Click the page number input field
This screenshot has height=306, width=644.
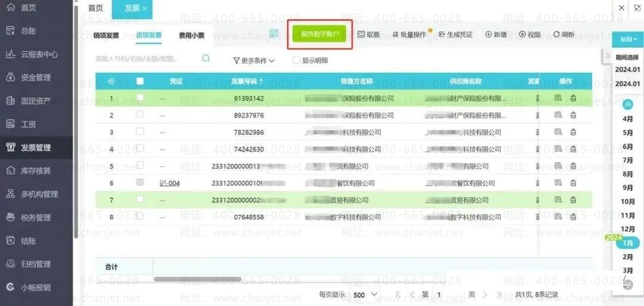click(x=450, y=295)
